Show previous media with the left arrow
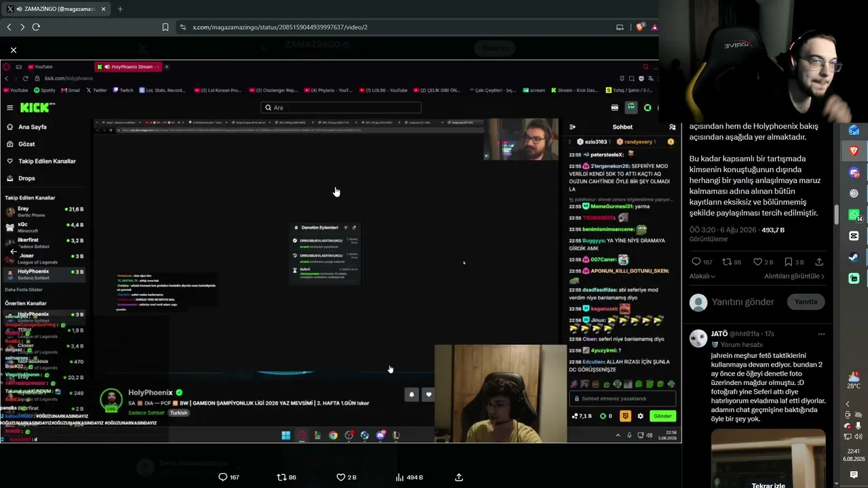 (x=13, y=251)
